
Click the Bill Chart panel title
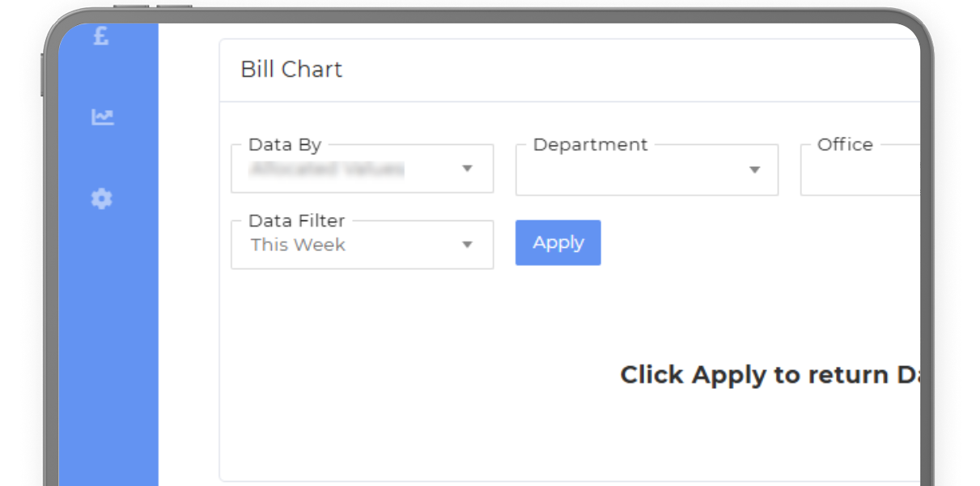tap(291, 70)
